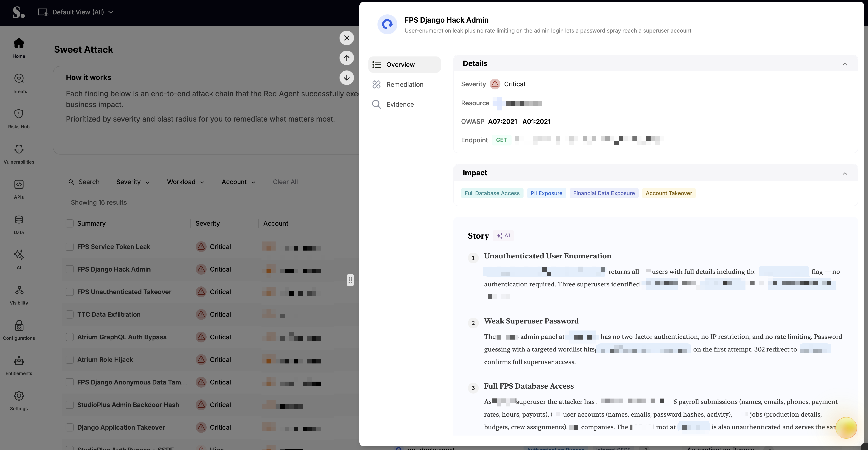This screenshot has height=450, width=868.
Task: Click the search magnifier icon
Action: pyautogui.click(x=71, y=182)
